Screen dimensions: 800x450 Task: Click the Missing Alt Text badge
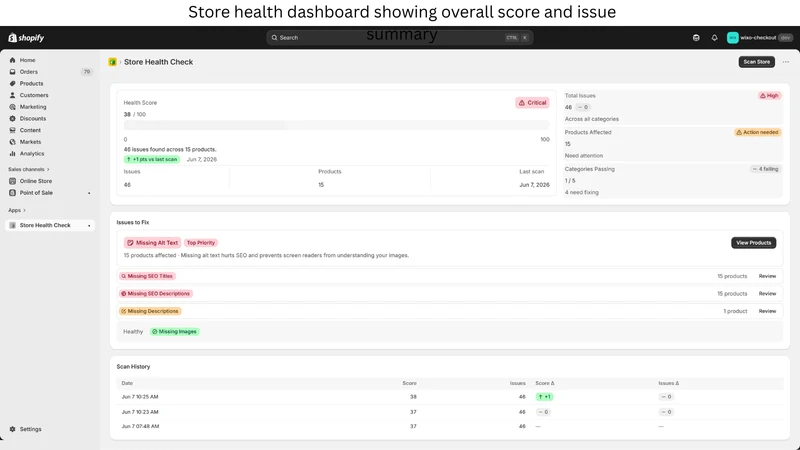[x=152, y=243]
